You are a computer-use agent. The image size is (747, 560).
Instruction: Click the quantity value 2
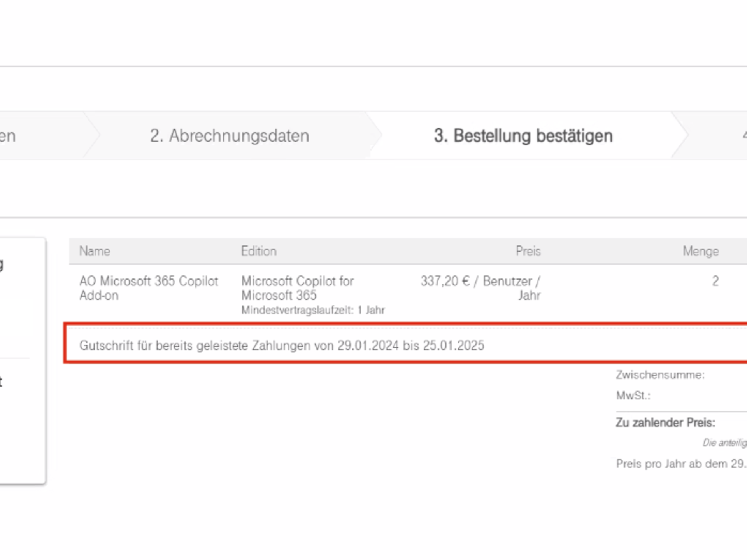[x=715, y=281]
